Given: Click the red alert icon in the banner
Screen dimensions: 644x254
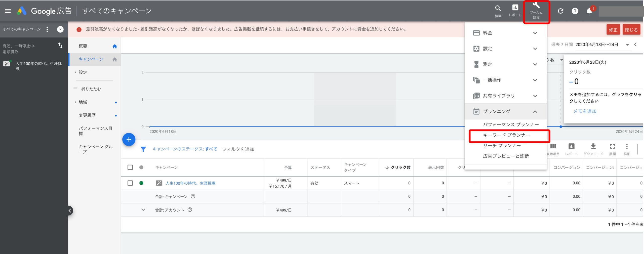Looking at the screenshot, I should tap(79, 29).
